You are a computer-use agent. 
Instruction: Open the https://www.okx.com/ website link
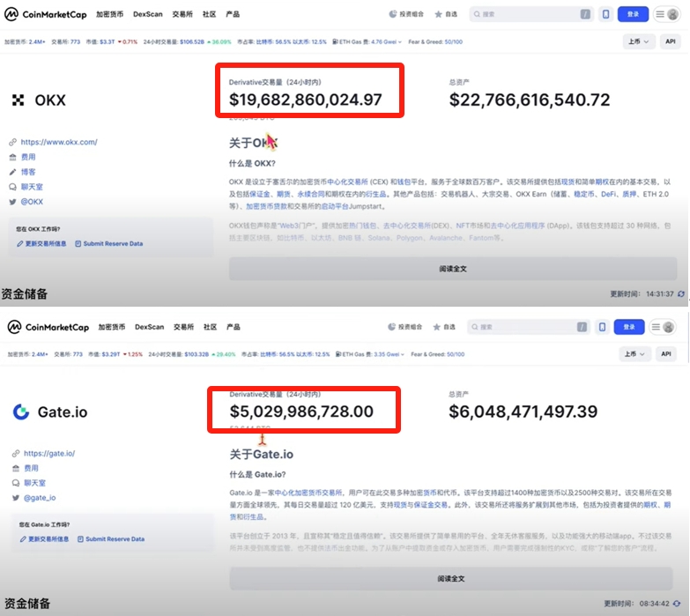[59, 142]
